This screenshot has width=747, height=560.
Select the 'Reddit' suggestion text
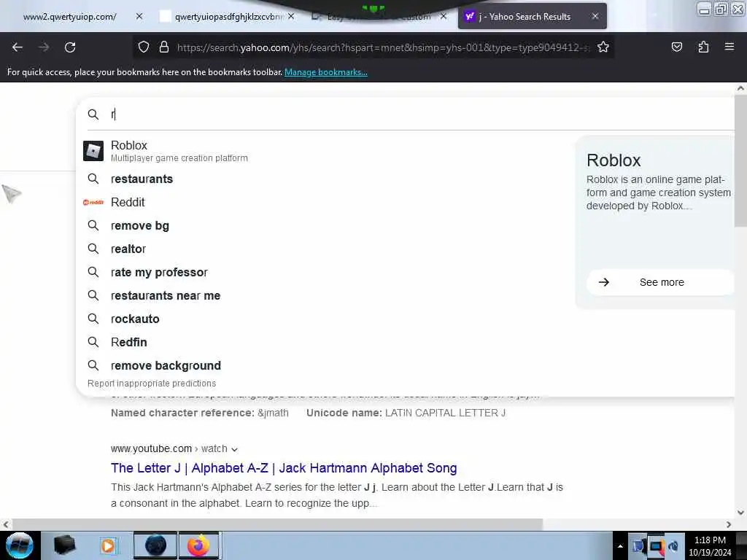[x=128, y=203]
